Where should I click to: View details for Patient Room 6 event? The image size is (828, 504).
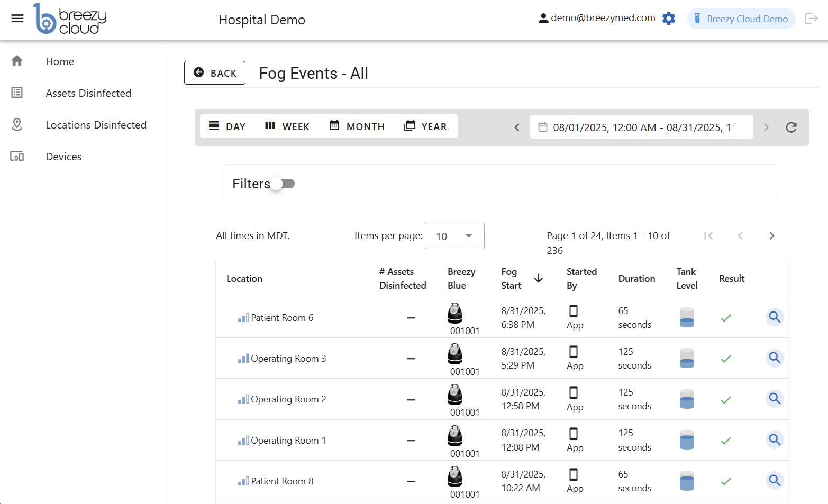(x=775, y=317)
